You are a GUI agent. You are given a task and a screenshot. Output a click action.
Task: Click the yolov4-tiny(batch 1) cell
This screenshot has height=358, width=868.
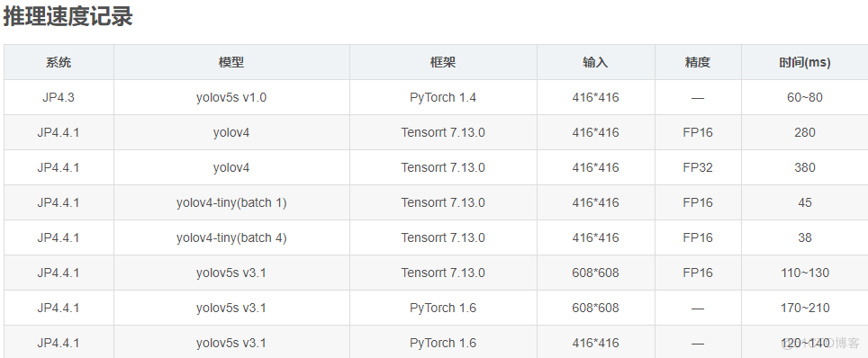[x=231, y=202]
